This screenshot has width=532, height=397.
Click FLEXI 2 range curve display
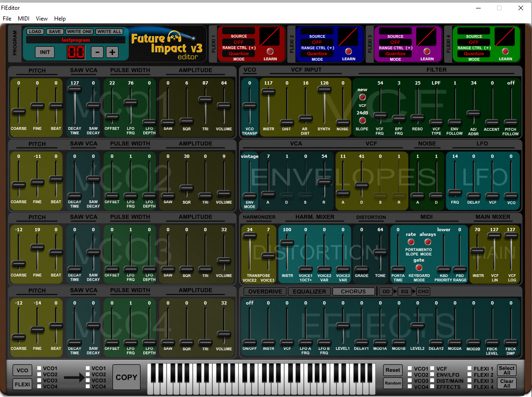tap(348, 36)
